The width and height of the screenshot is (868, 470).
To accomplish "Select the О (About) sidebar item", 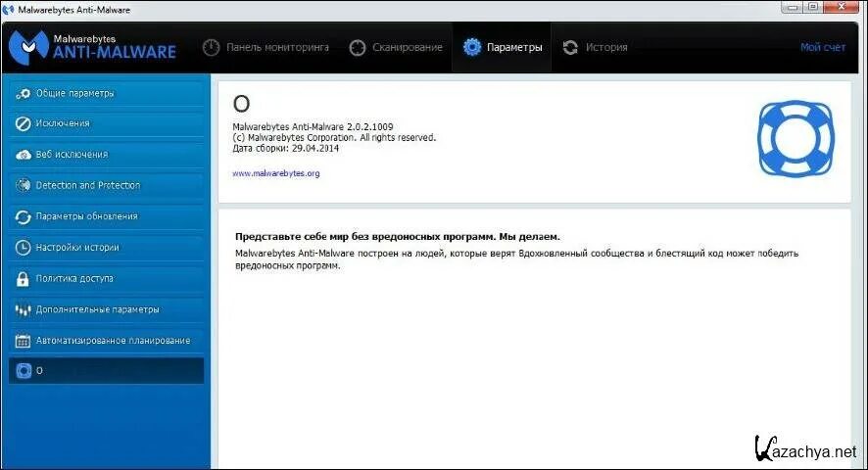I will point(106,370).
